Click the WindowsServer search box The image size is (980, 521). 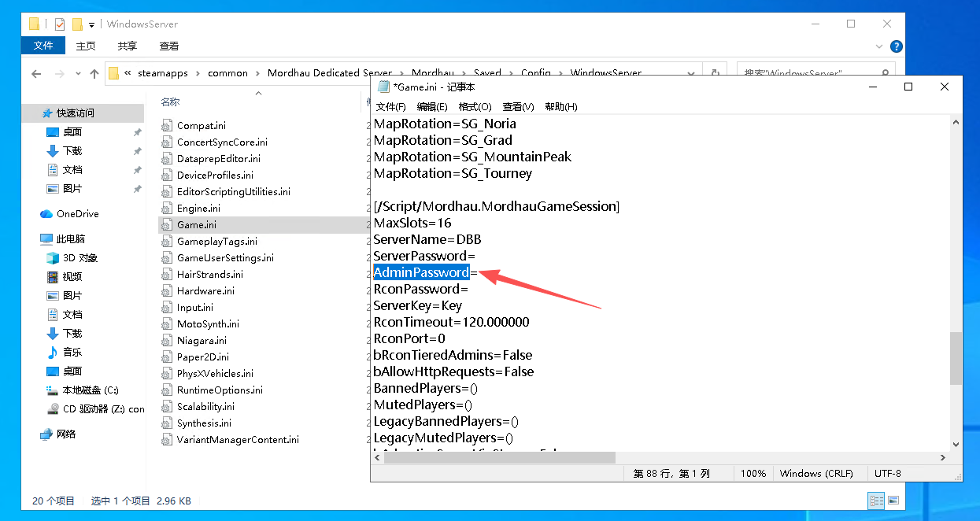(x=815, y=73)
